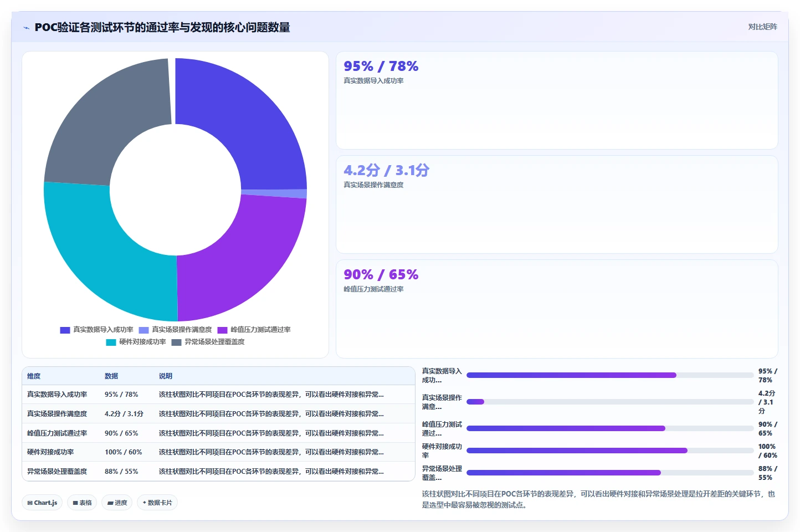800x532 pixels.
Task: Click the 4.2分 / 3.1分 table cell
Action: pyautogui.click(x=124, y=414)
